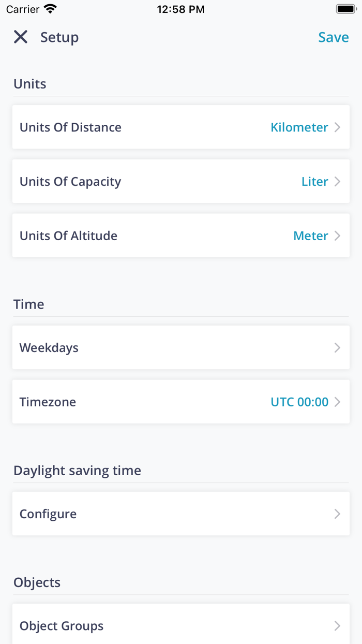The height and width of the screenshot is (644, 362).
Task: Close the Setup screen with X icon
Action: coord(21,37)
